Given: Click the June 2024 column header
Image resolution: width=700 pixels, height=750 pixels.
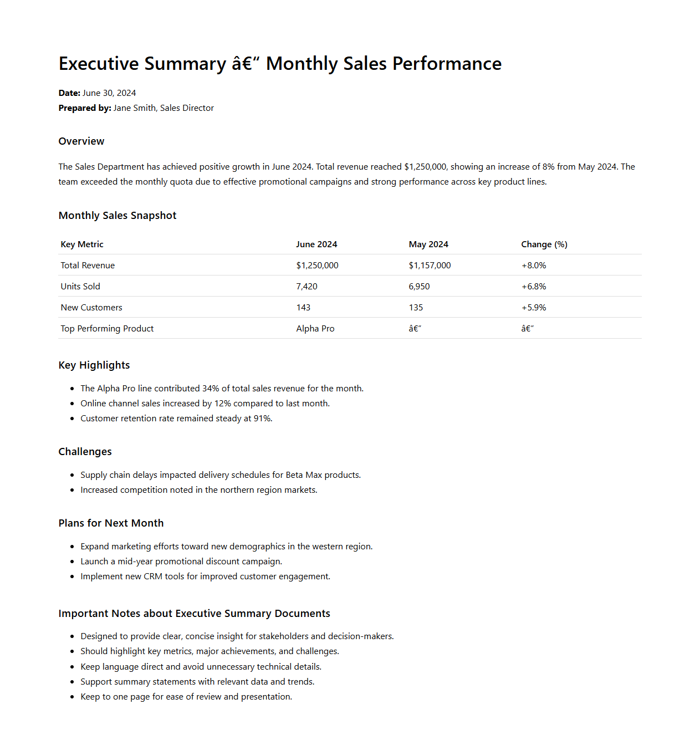Looking at the screenshot, I should coord(316,244).
